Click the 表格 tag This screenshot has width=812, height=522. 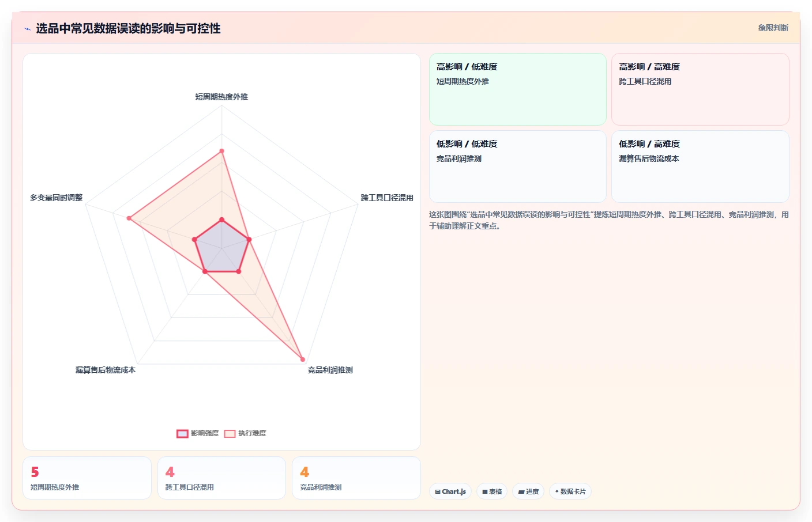(492, 491)
